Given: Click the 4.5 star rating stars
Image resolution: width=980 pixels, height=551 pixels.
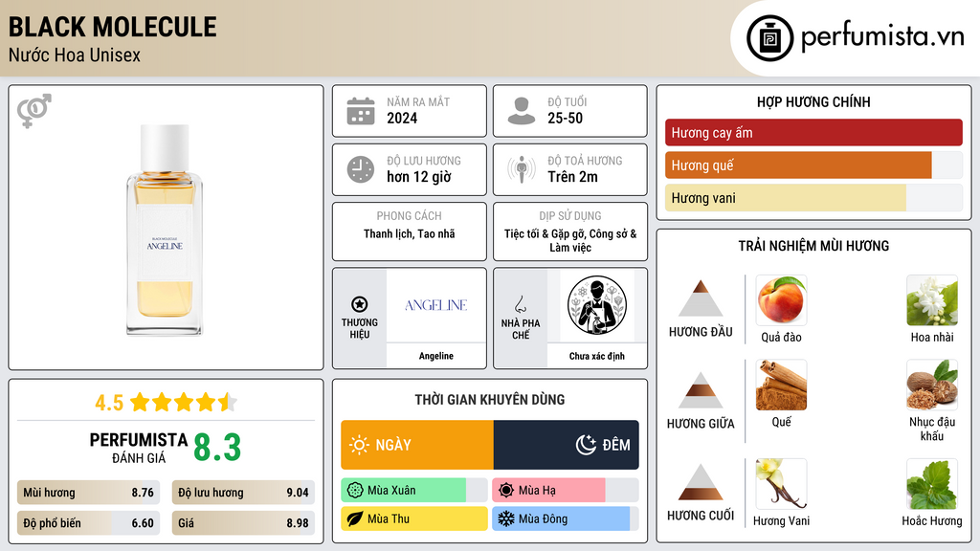Looking at the screenshot, I should coord(183,402).
